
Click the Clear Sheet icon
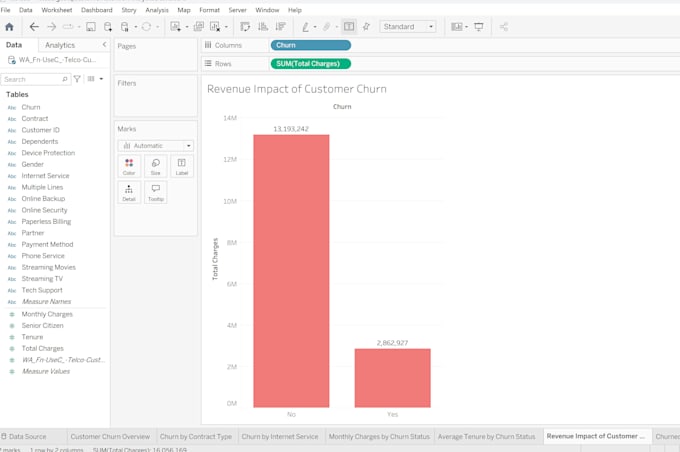(x=215, y=27)
